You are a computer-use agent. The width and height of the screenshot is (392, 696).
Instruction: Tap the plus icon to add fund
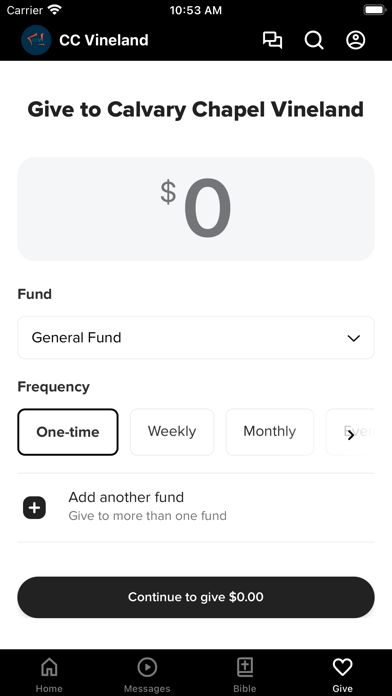coord(34,508)
